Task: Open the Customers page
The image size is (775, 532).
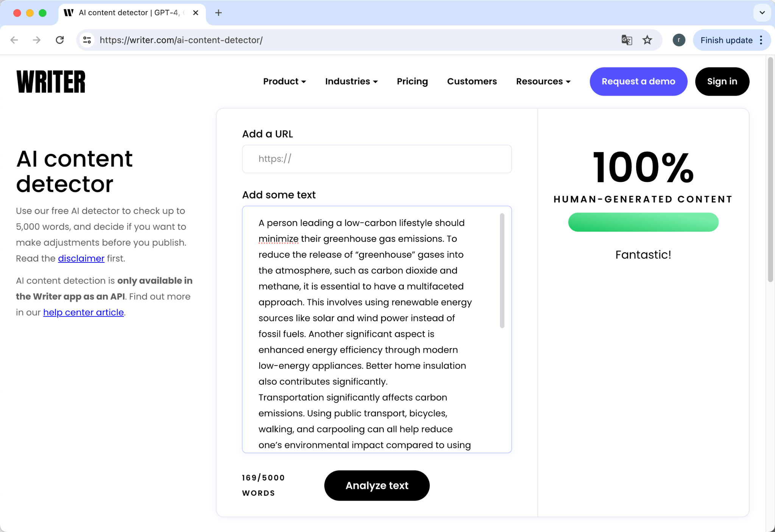Action: (x=472, y=81)
